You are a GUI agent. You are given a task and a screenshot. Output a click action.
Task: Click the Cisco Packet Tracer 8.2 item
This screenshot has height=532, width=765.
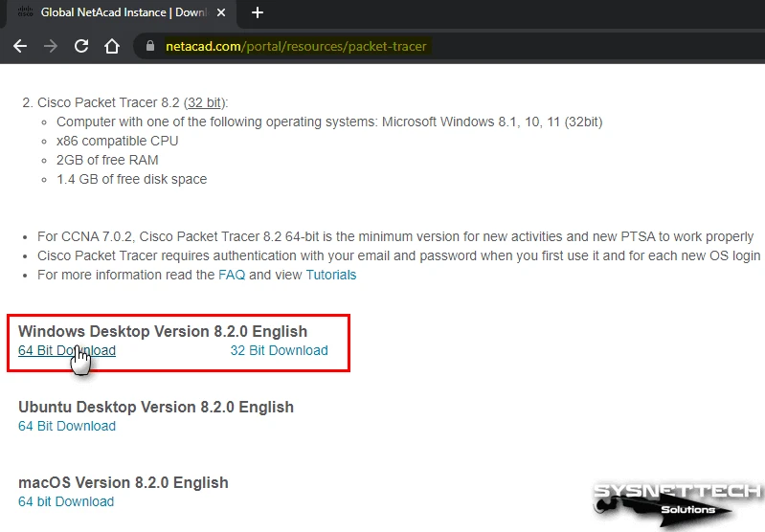133,103
